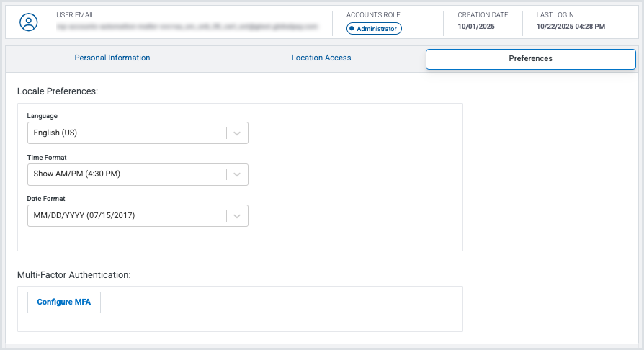
Task: Click the Language field label
Action: click(x=43, y=115)
